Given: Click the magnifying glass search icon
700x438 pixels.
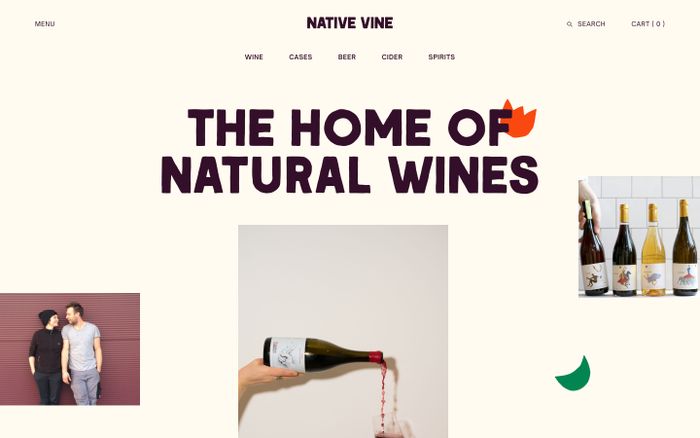Looking at the screenshot, I should coord(569,24).
